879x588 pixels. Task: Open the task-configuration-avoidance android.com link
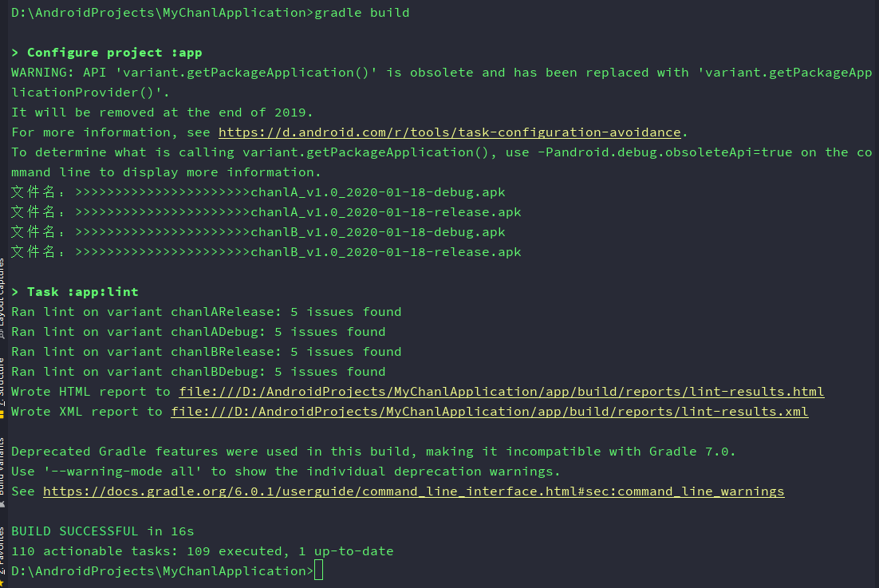449,132
